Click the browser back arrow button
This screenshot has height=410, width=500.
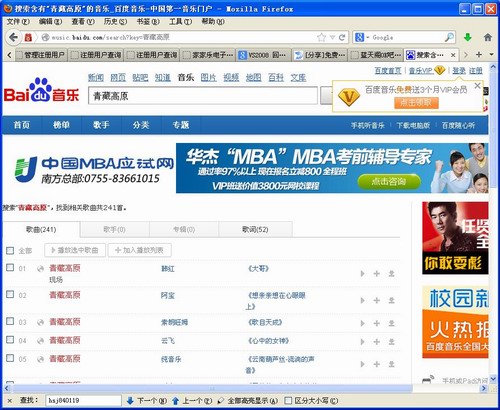(x=13, y=37)
